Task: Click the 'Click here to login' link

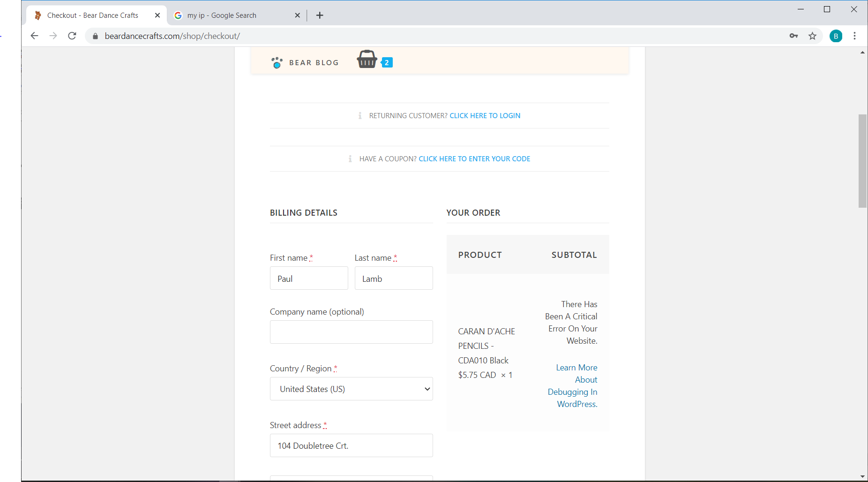Action: click(x=485, y=116)
